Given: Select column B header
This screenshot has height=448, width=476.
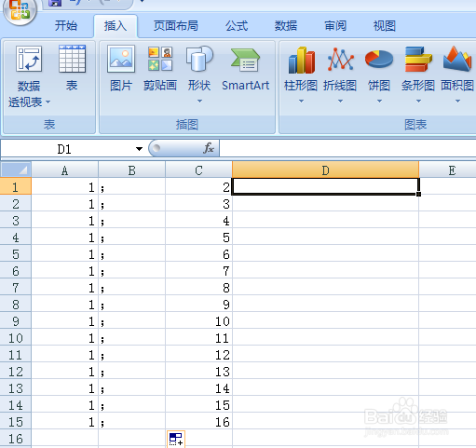Looking at the screenshot, I should click(x=131, y=170).
